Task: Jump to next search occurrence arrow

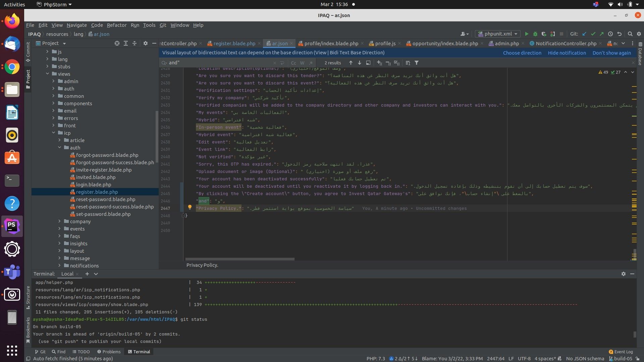Action: [360, 63]
